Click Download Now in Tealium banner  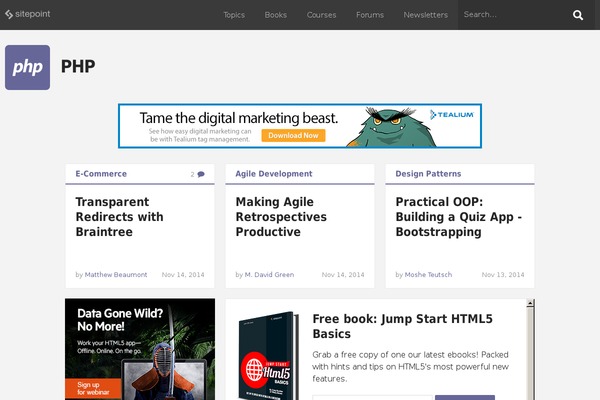[293, 136]
